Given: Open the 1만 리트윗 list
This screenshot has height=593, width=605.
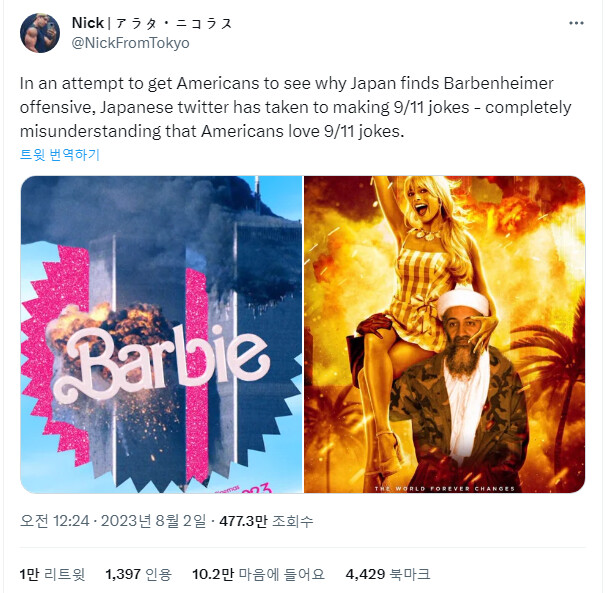Looking at the screenshot, I should point(52,574).
